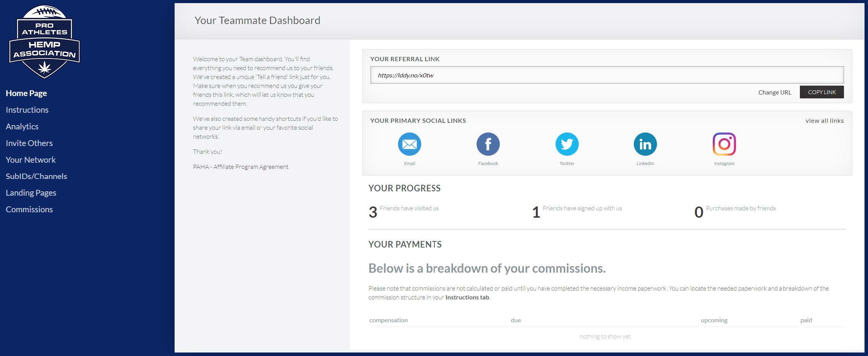Screen dimensions: 868x356
Task: Share referral link via Facebook icon
Action: (488, 144)
